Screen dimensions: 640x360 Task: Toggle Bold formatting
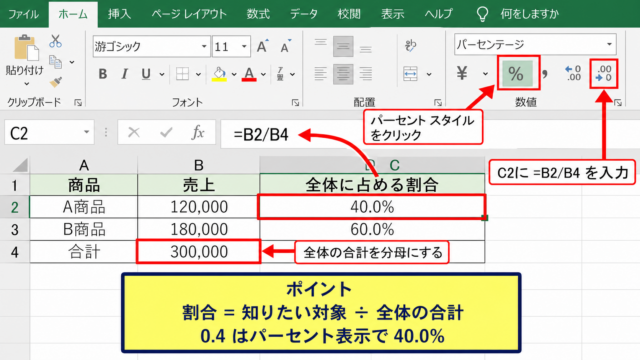click(102, 74)
